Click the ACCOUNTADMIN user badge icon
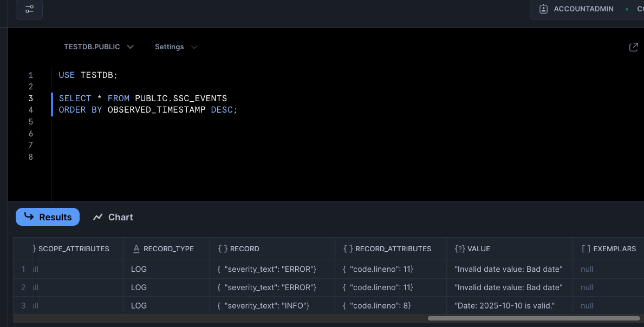Viewport: 644px width, 327px height. click(543, 9)
